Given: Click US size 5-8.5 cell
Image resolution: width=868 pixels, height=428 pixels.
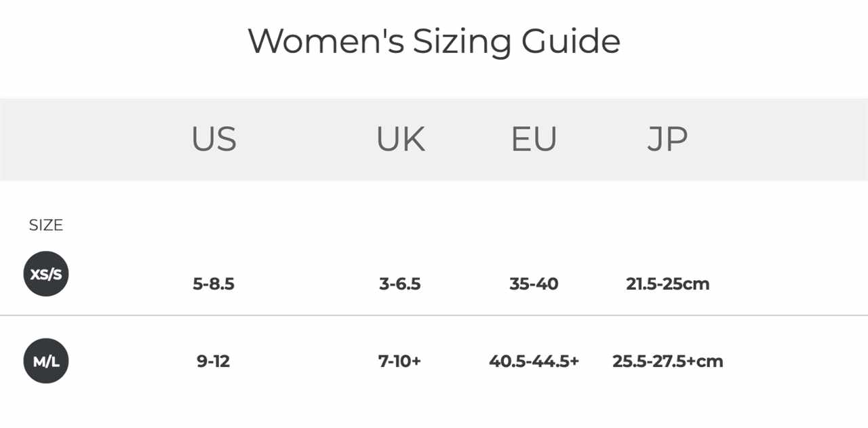Looking at the screenshot, I should pos(214,284).
